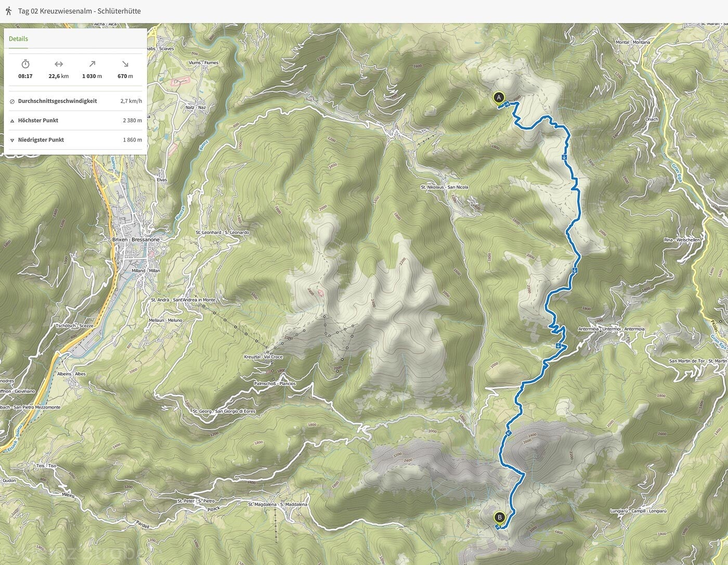Click the 'St. Georg - San Giorgio di Eores' label

pos(224,411)
